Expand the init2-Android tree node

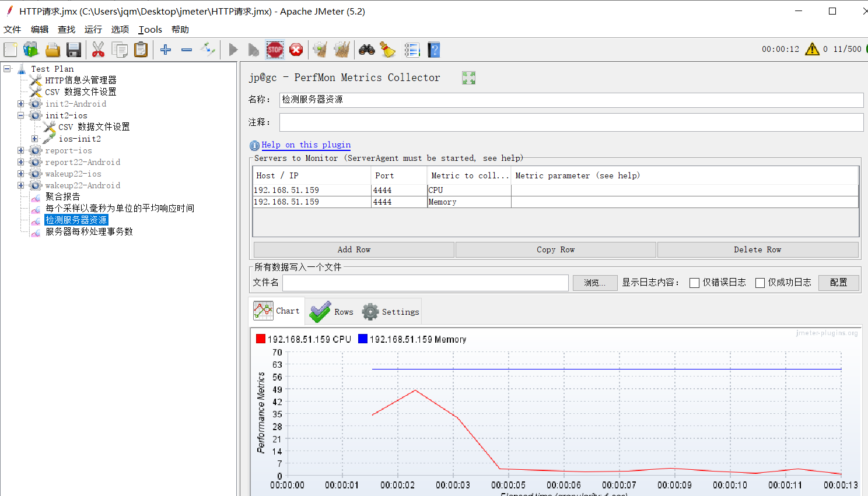coord(20,103)
